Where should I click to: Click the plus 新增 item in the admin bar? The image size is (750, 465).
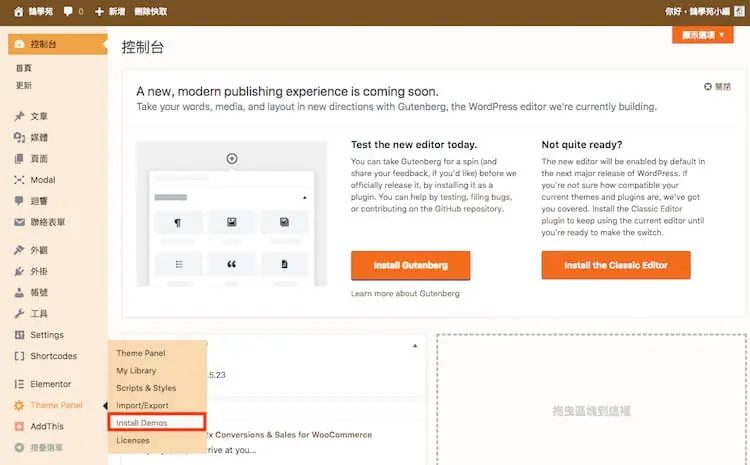(x=110, y=11)
